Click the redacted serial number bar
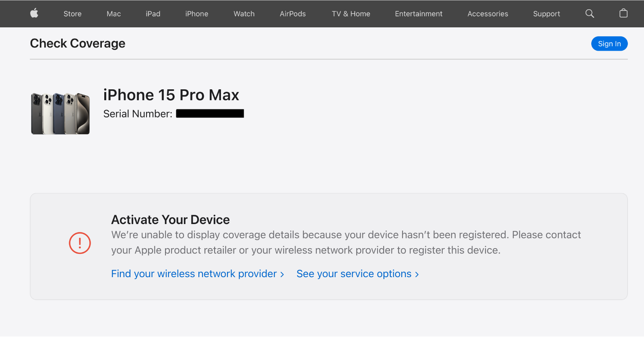The width and height of the screenshot is (644, 358). (x=210, y=113)
